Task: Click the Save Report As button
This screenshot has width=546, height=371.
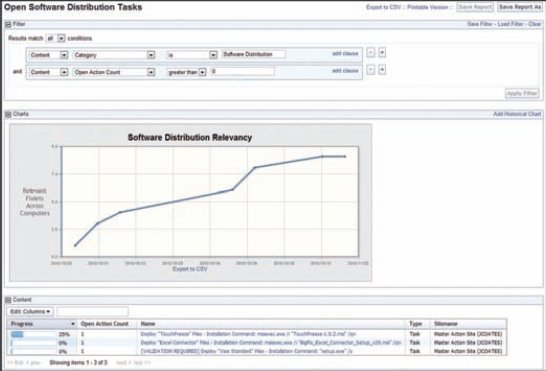Action: click(x=520, y=7)
